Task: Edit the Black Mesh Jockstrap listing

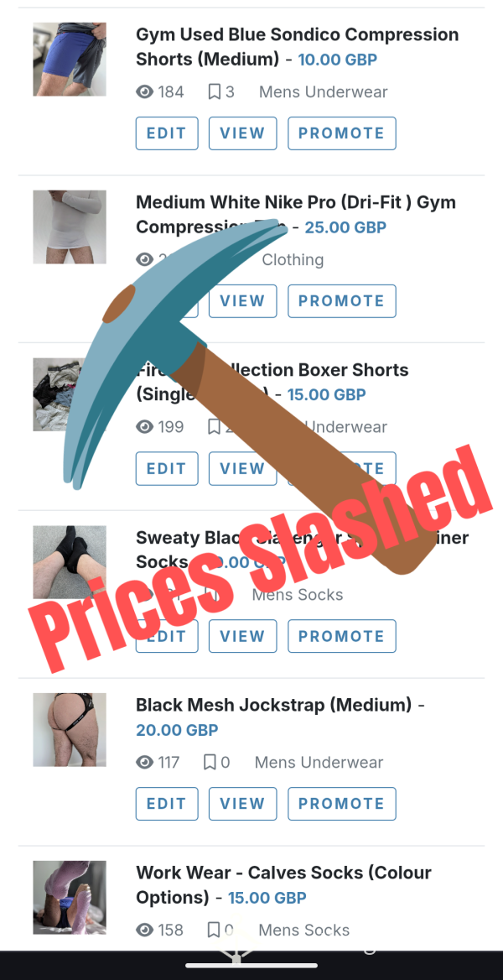Action: pos(167,803)
